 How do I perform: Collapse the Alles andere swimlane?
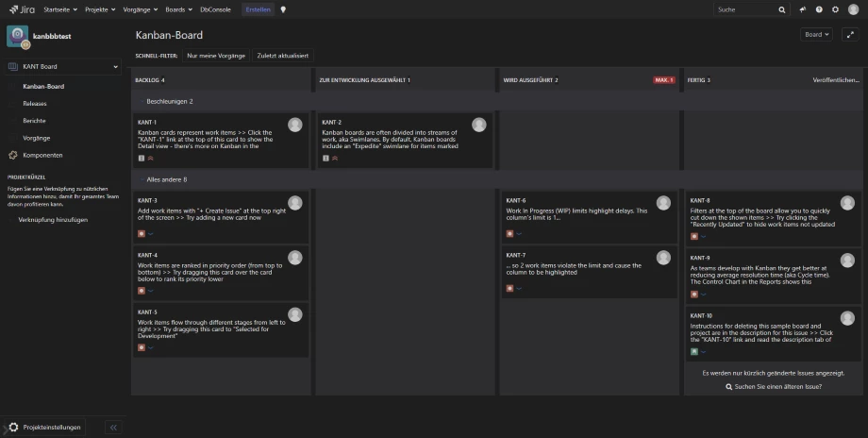coord(142,179)
